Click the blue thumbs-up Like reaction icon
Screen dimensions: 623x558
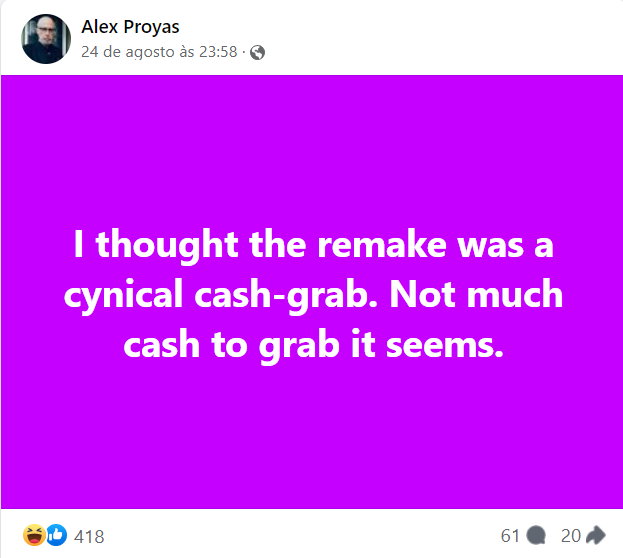click(x=55, y=535)
